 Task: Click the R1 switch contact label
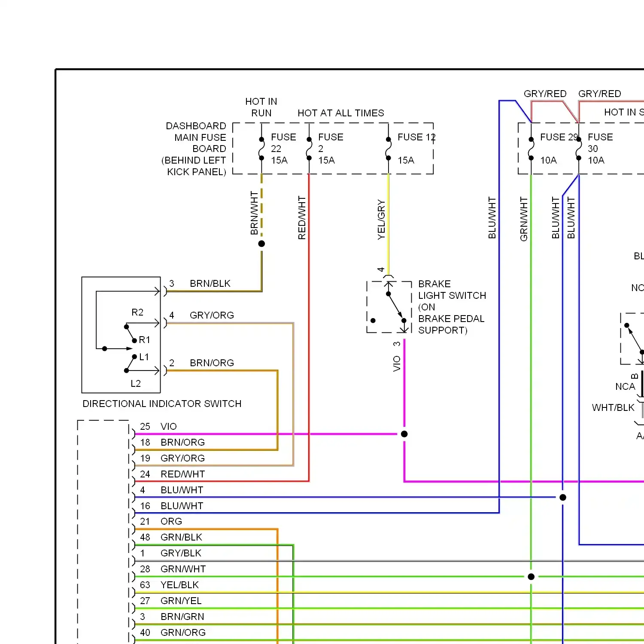point(145,340)
